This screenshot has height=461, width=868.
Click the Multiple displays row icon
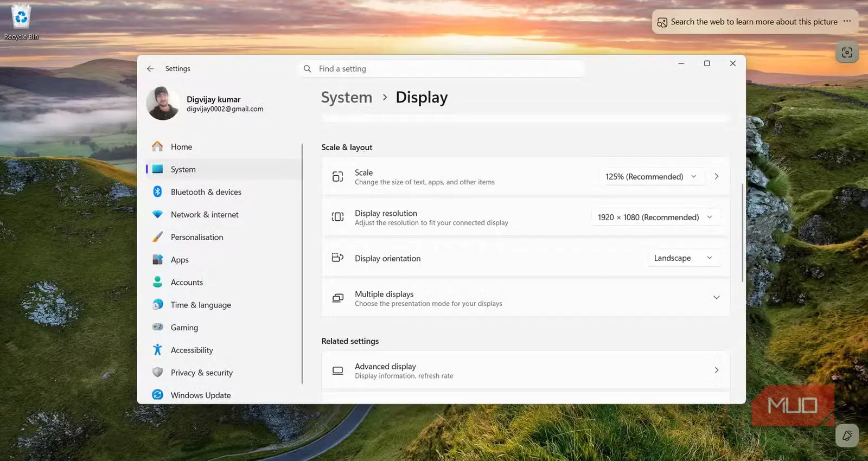pyautogui.click(x=337, y=298)
